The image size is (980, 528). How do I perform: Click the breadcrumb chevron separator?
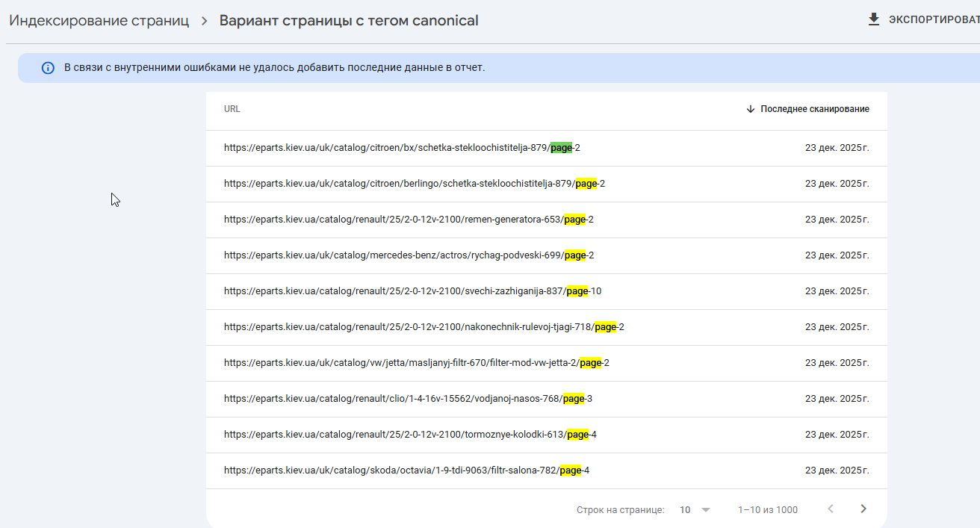pyautogui.click(x=204, y=21)
